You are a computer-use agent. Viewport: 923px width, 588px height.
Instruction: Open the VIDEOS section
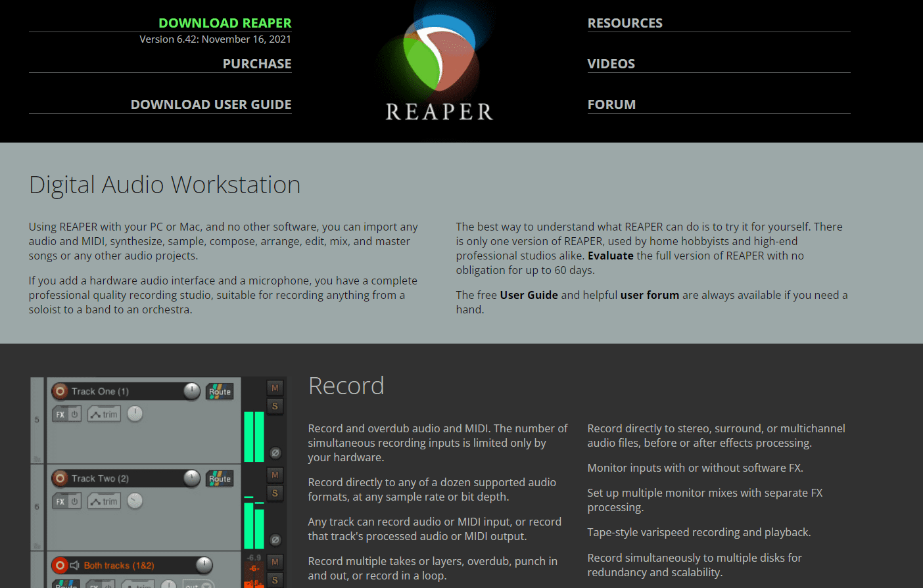(x=611, y=64)
